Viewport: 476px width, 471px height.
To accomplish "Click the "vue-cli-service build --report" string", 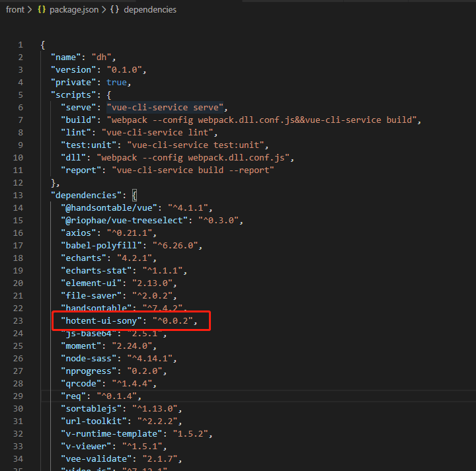I will [x=191, y=170].
